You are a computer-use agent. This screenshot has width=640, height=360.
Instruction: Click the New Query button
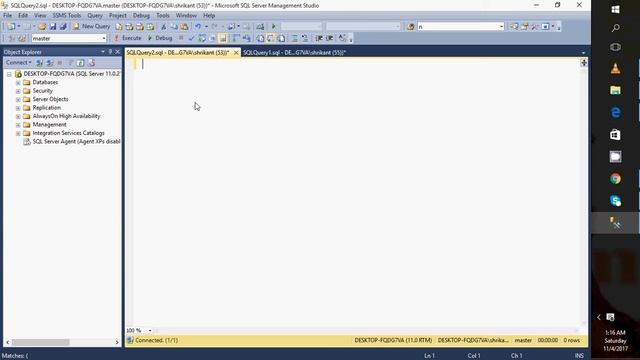(x=91, y=26)
